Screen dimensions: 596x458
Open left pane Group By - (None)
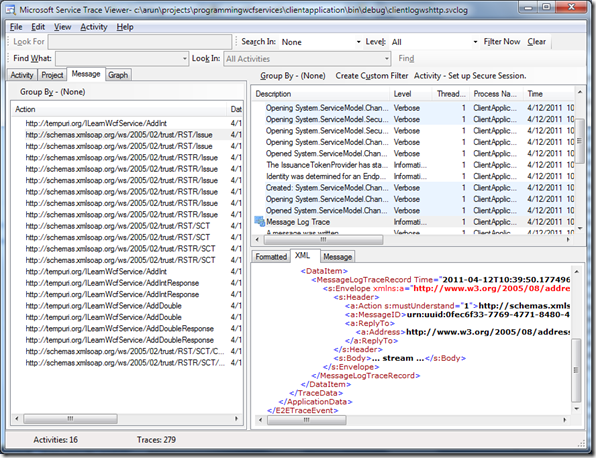52,92
